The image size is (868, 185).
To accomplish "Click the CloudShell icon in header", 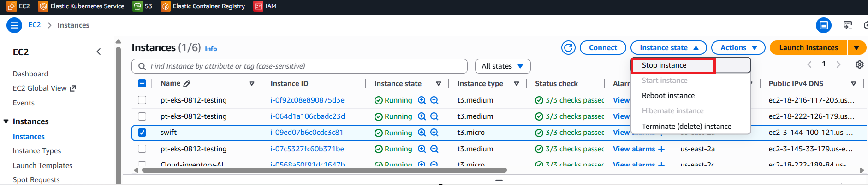I will [848, 25].
